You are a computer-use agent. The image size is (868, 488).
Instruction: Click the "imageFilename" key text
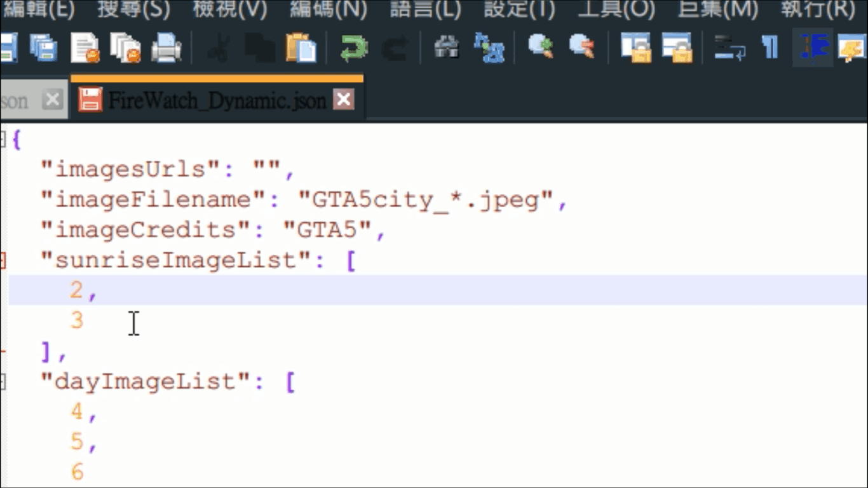click(x=154, y=200)
